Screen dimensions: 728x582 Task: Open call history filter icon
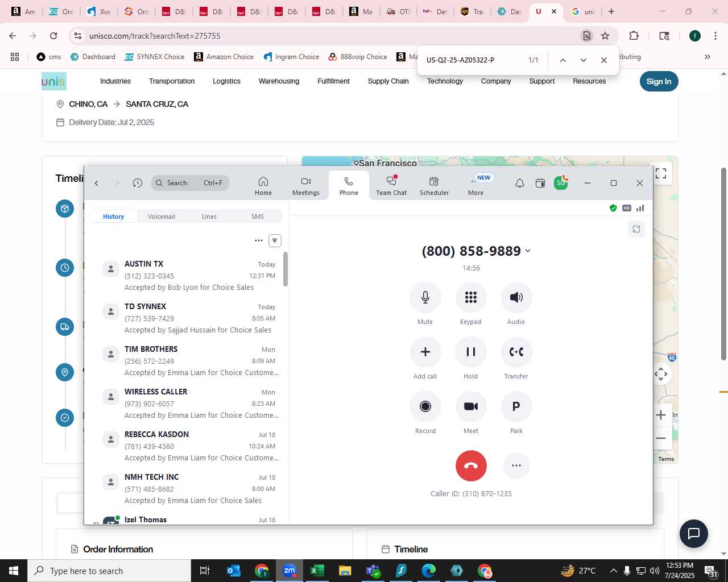point(275,240)
